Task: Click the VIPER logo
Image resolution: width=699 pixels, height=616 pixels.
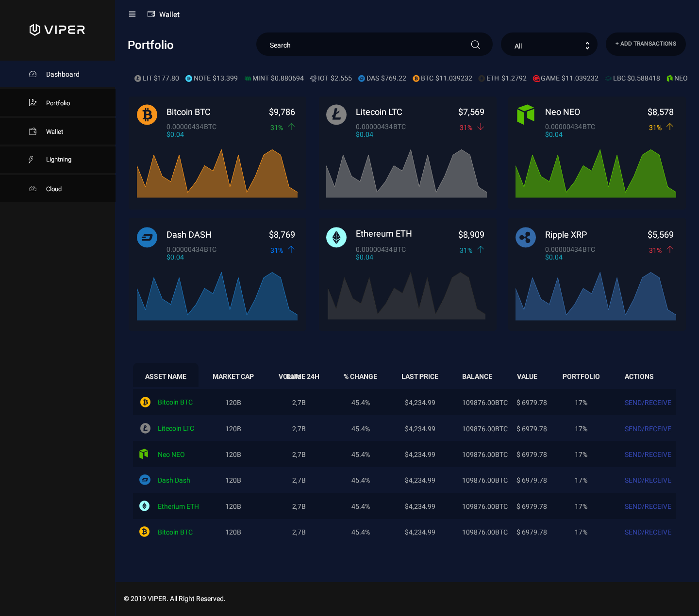Action: click(x=57, y=30)
